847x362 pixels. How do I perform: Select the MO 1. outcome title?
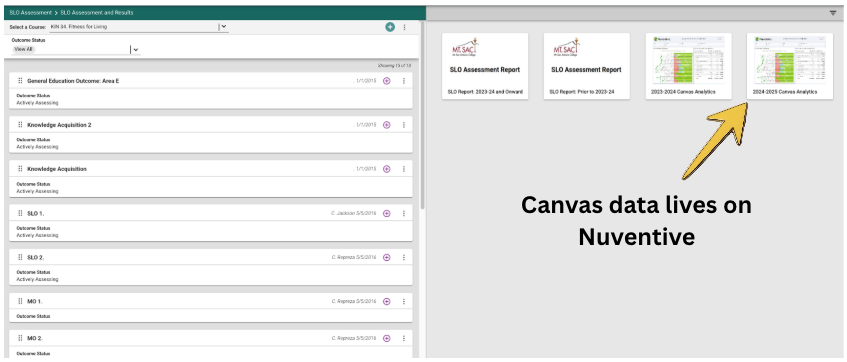pyautogui.click(x=35, y=301)
